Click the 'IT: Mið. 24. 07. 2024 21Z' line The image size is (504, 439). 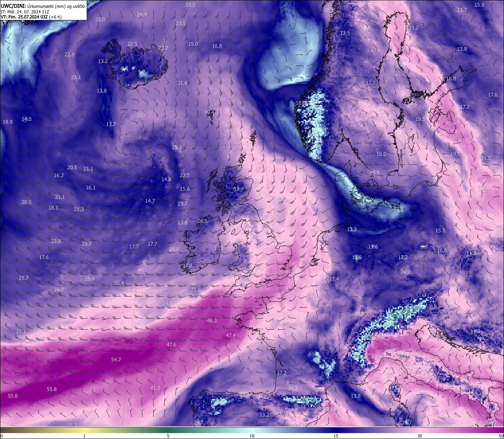pos(24,12)
